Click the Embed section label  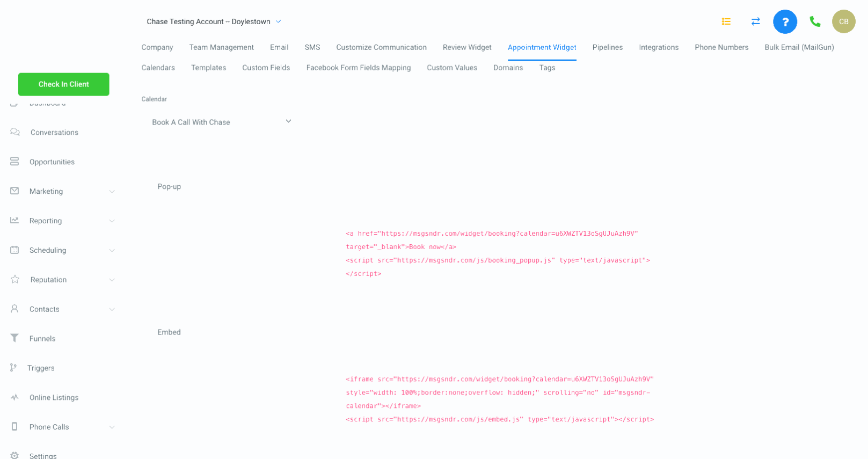click(169, 332)
